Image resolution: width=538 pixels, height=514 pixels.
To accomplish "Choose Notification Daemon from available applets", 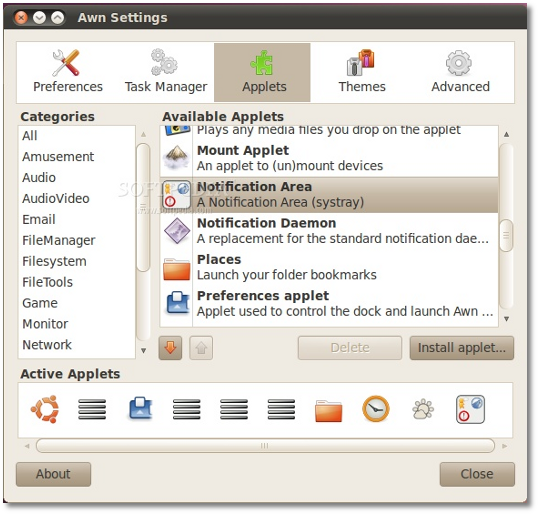I will 329,231.
